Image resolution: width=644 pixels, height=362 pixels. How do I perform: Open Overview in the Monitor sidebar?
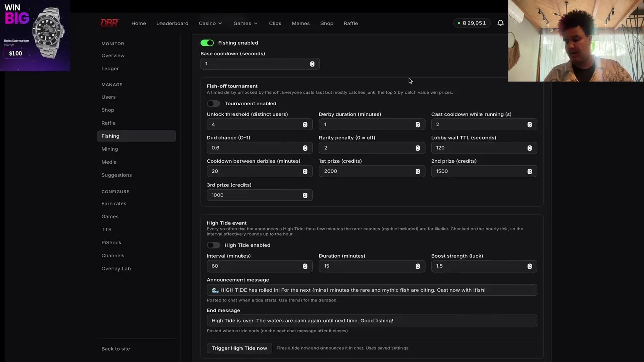coord(113,55)
